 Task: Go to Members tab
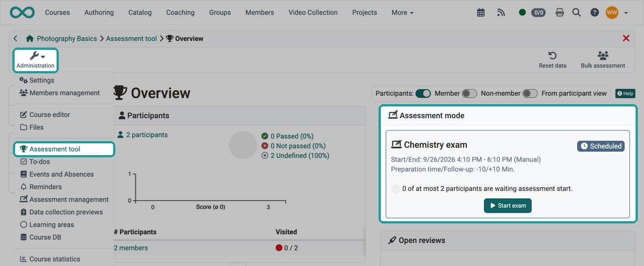(260, 12)
